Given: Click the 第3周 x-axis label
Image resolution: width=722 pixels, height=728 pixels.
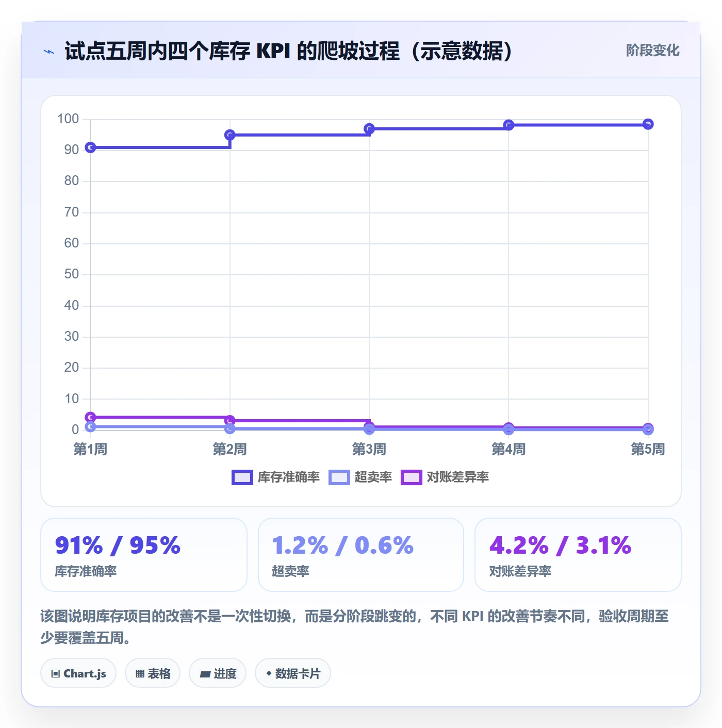Looking at the screenshot, I should [x=369, y=449].
